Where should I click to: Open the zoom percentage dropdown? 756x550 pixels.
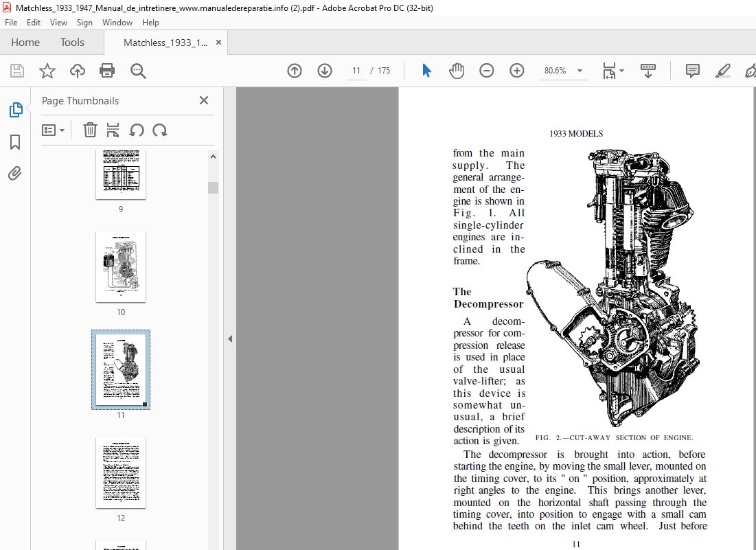click(x=580, y=71)
